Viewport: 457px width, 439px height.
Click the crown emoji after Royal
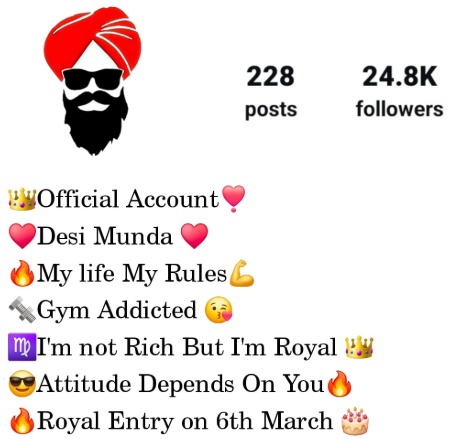(359, 347)
